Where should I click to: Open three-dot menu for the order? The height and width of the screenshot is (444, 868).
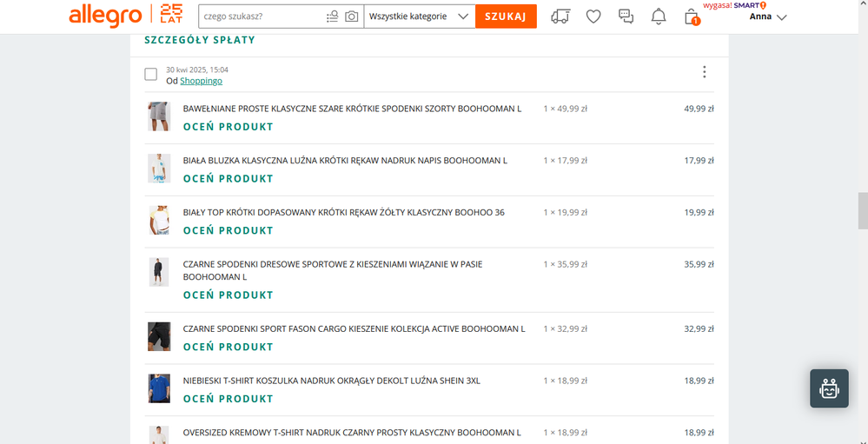pos(704,72)
